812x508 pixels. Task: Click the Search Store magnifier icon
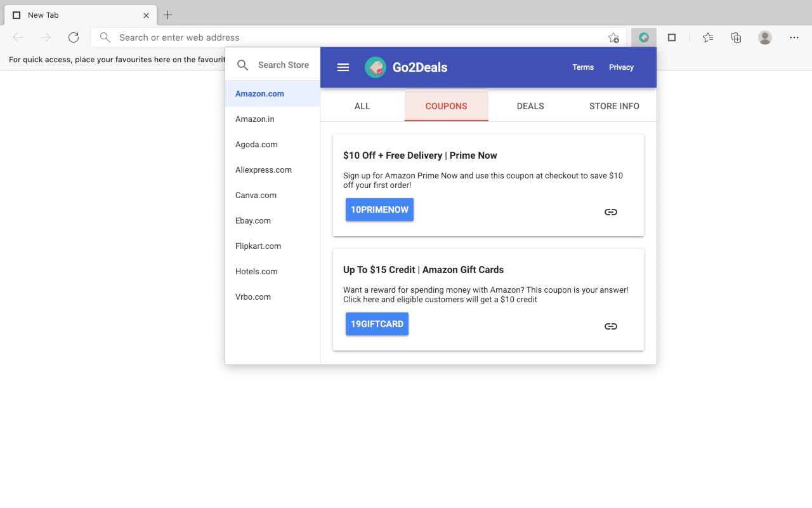pos(242,65)
